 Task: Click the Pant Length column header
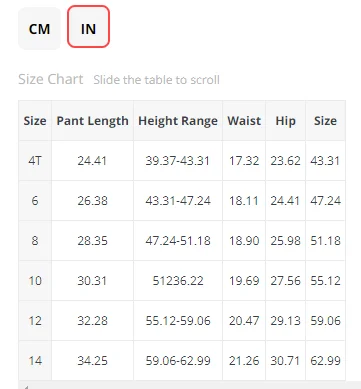[x=92, y=120]
